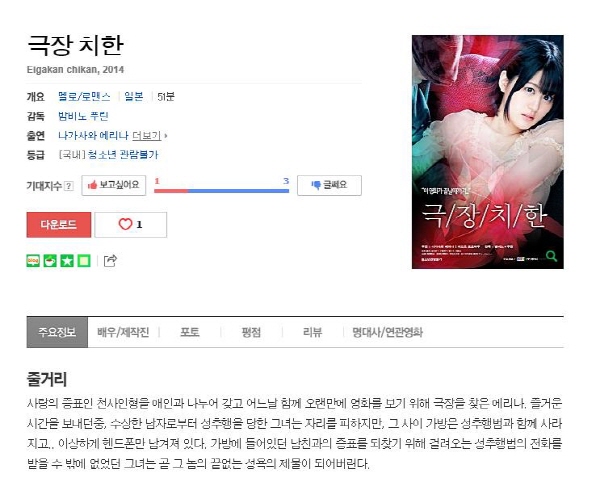Click the green star bookmark icon
Image resolution: width=600 pixels, height=488 pixels.
(67, 261)
